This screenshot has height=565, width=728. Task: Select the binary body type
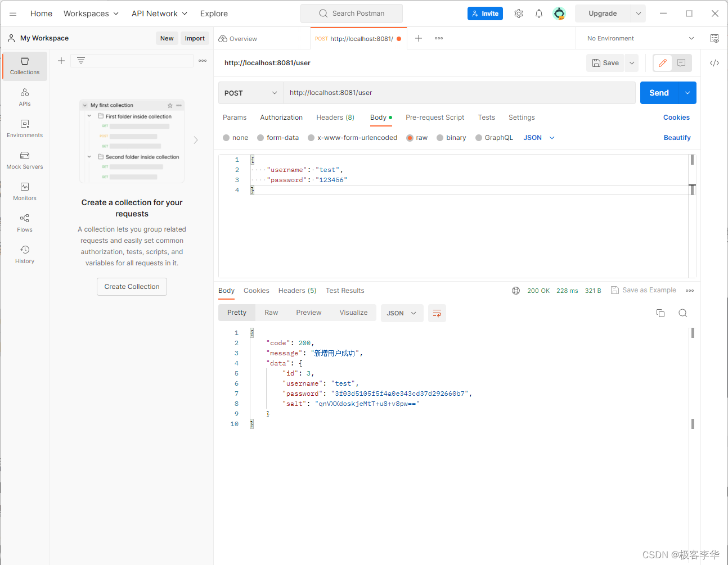(451, 138)
